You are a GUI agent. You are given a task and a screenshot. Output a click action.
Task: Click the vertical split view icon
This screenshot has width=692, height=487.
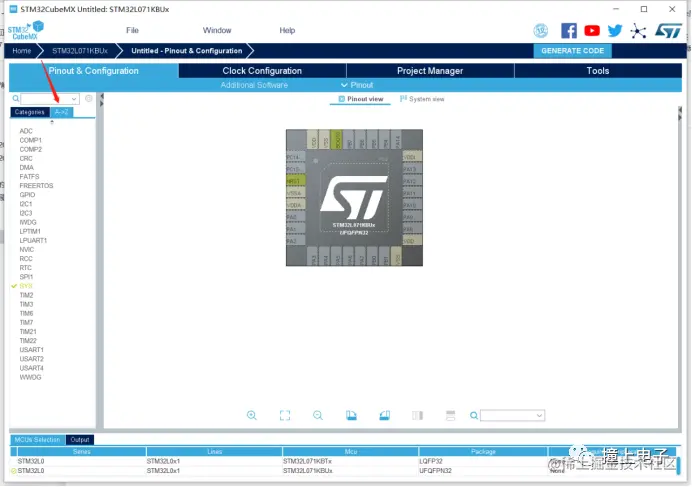pyautogui.click(x=417, y=415)
